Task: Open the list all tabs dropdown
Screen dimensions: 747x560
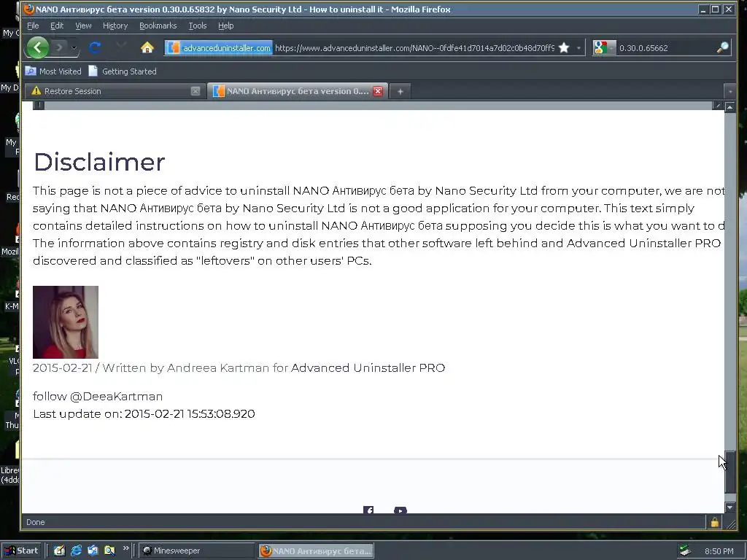Action: [729, 91]
